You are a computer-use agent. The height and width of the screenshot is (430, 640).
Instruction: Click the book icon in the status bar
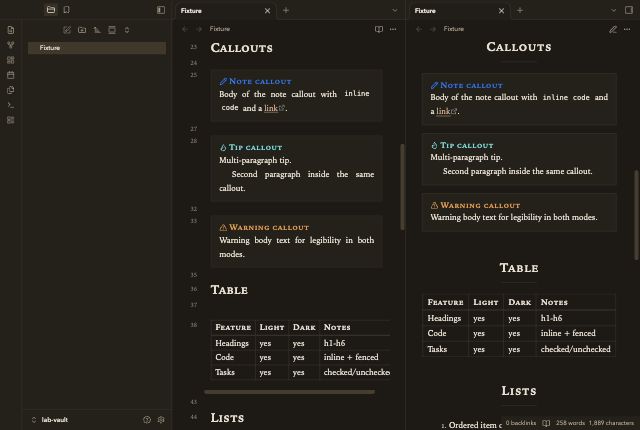click(x=546, y=423)
